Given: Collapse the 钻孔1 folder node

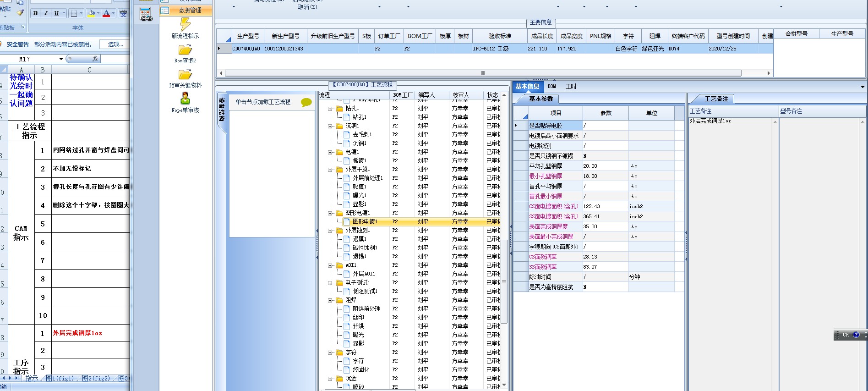Looking at the screenshot, I should pos(330,109).
